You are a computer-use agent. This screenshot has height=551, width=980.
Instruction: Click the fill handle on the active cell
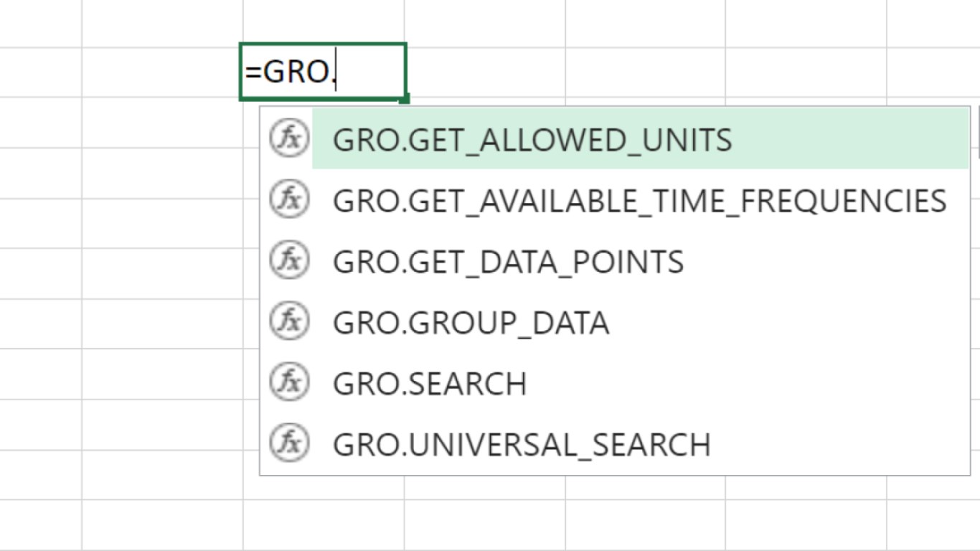click(405, 98)
